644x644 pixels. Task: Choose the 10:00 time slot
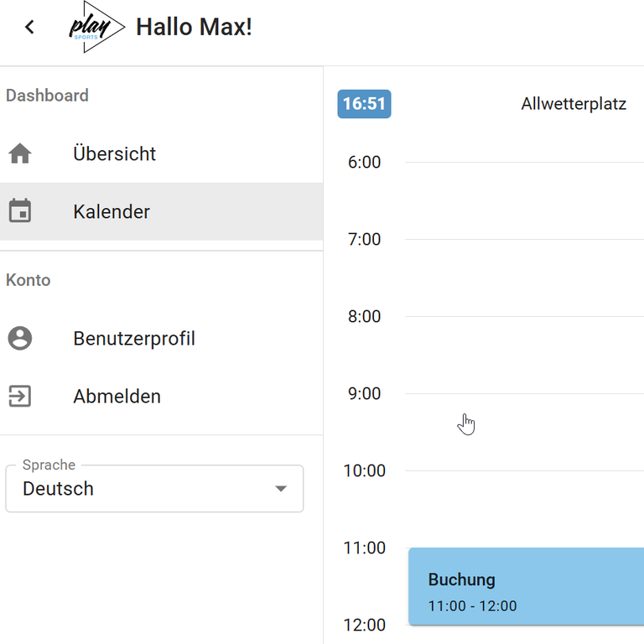tap(524, 509)
